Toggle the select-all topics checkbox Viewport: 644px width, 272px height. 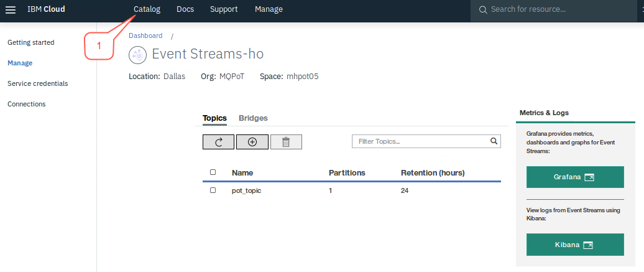[213, 172]
